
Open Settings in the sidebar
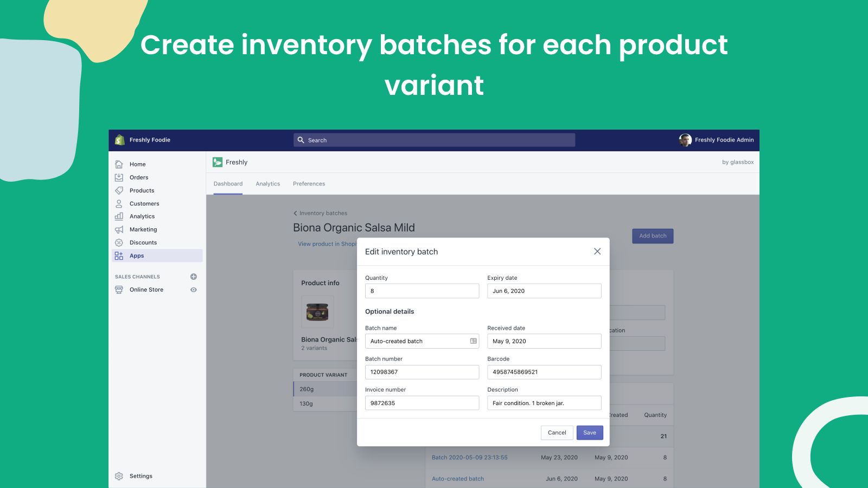coord(141,476)
